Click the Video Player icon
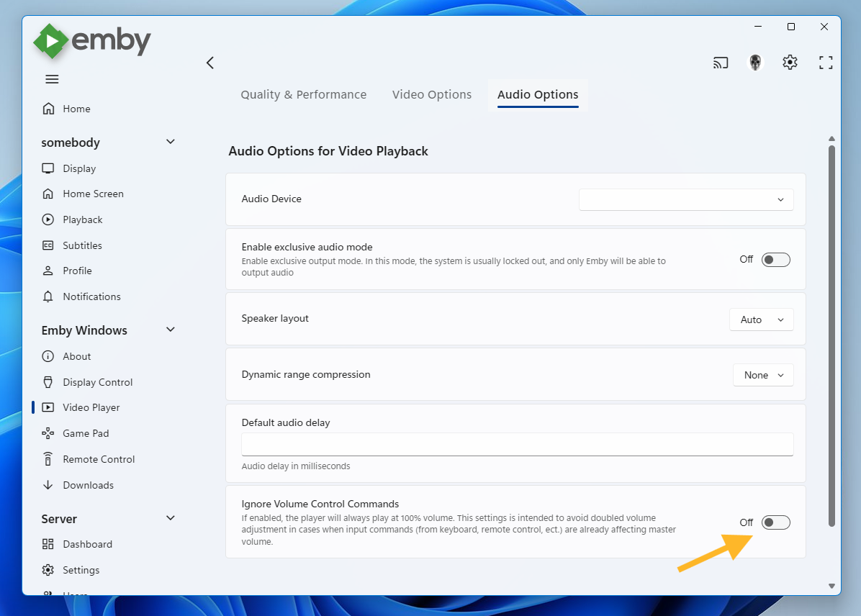The width and height of the screenshot is (861, 616). [48, 407]
